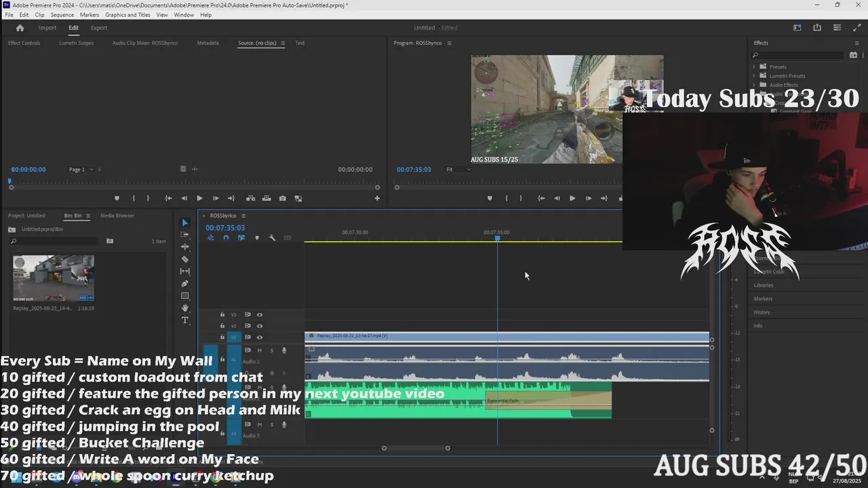The image size is (868, 488).
Task: Open ROSSbyrico timeline panel menu
Action: pyautogui.click(x=243, y=216)
